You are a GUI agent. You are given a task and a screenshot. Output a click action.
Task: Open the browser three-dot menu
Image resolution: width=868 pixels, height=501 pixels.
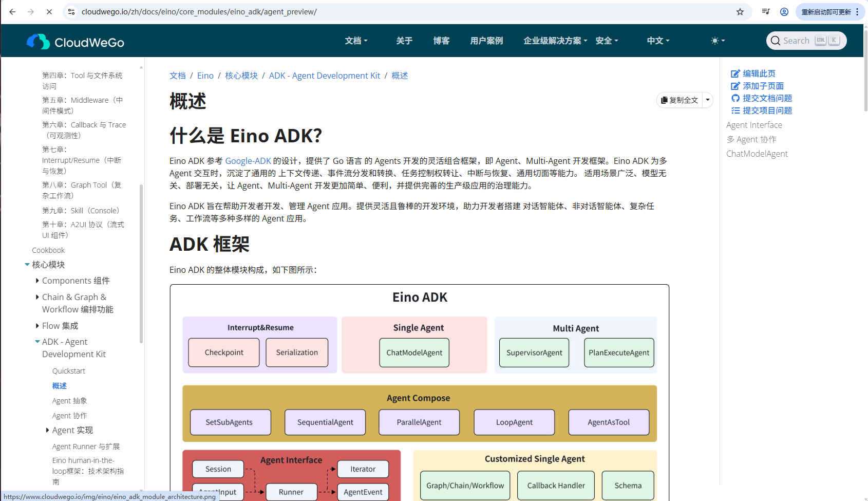click(x=857, y=12)
